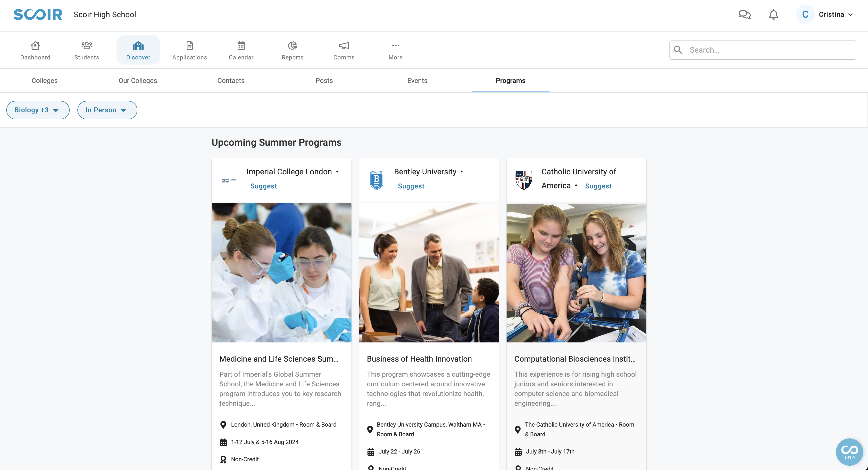Viewport: 868px width, 470px height.
Task: Open Applications
Action: pos(190,50)
